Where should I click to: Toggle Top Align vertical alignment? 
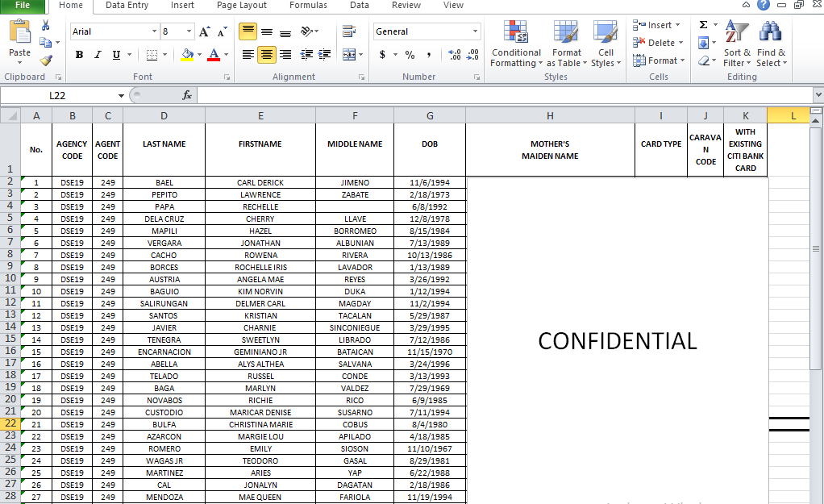point(248,31)
